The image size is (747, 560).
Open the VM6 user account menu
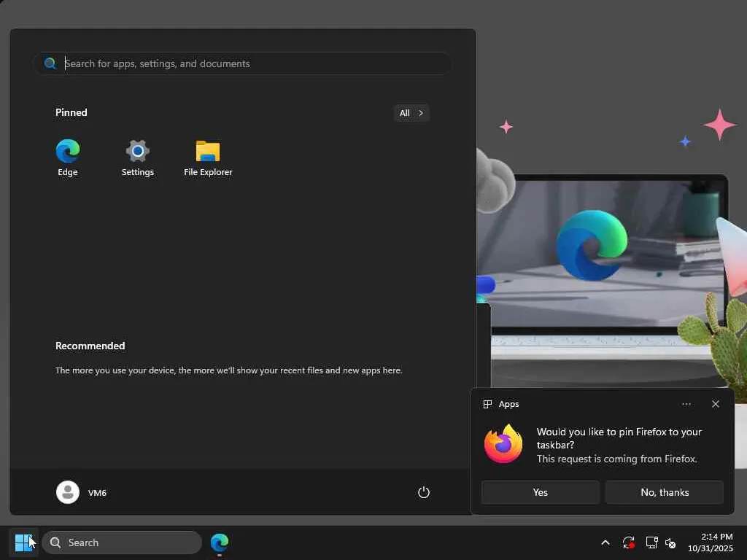coord(82,492)
